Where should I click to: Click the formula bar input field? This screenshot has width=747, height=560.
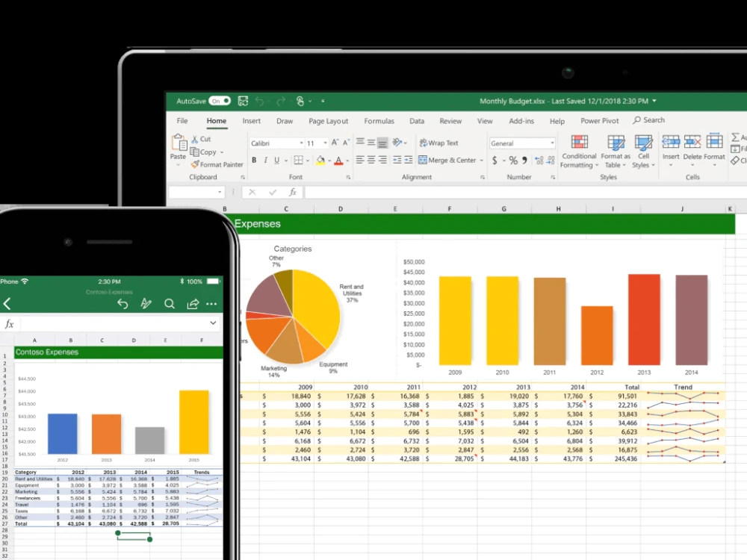click(525, 193)
